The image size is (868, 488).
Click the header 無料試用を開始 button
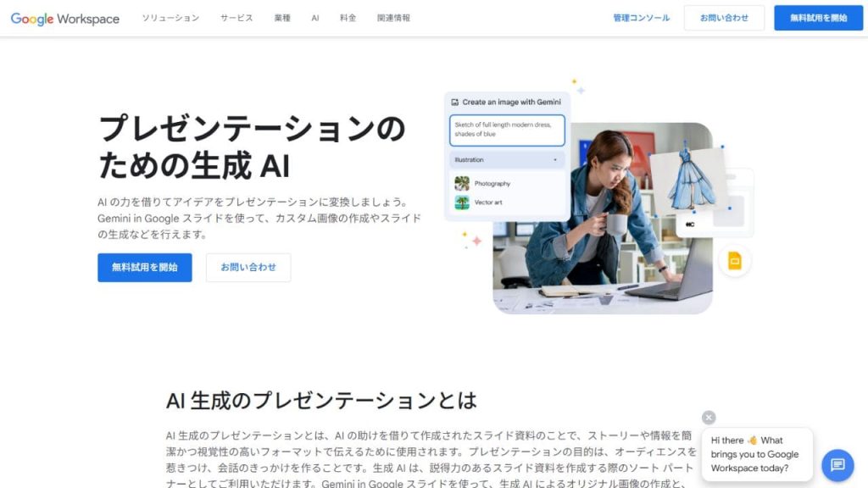pos(818,19)
